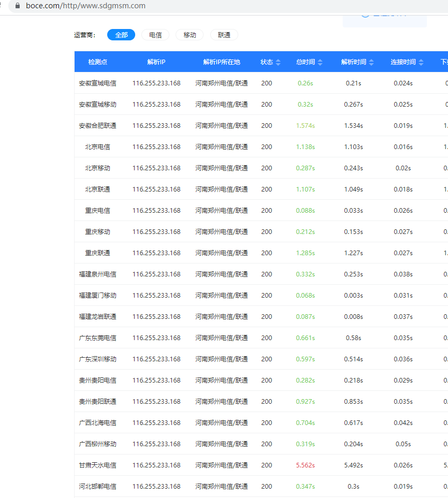Click the red 5.562s total time value
Screen dimensions: 448x498
coord(305,465)
